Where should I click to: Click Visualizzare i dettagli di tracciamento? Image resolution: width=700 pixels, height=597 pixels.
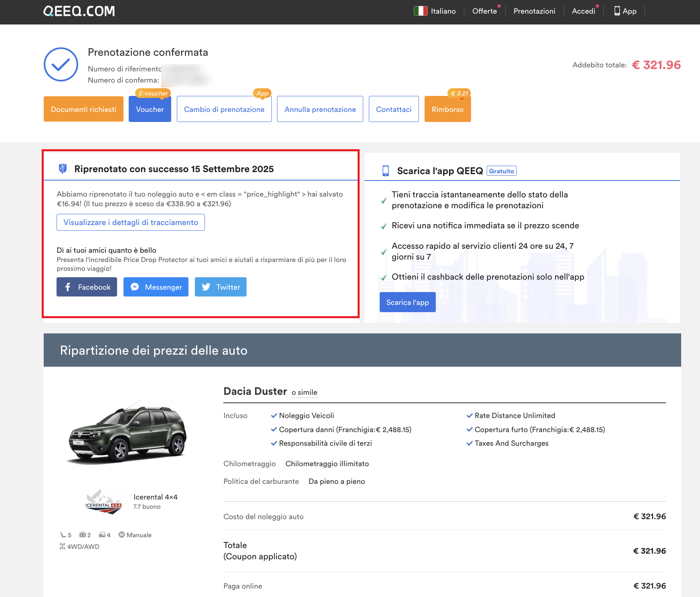pos(131,222)
